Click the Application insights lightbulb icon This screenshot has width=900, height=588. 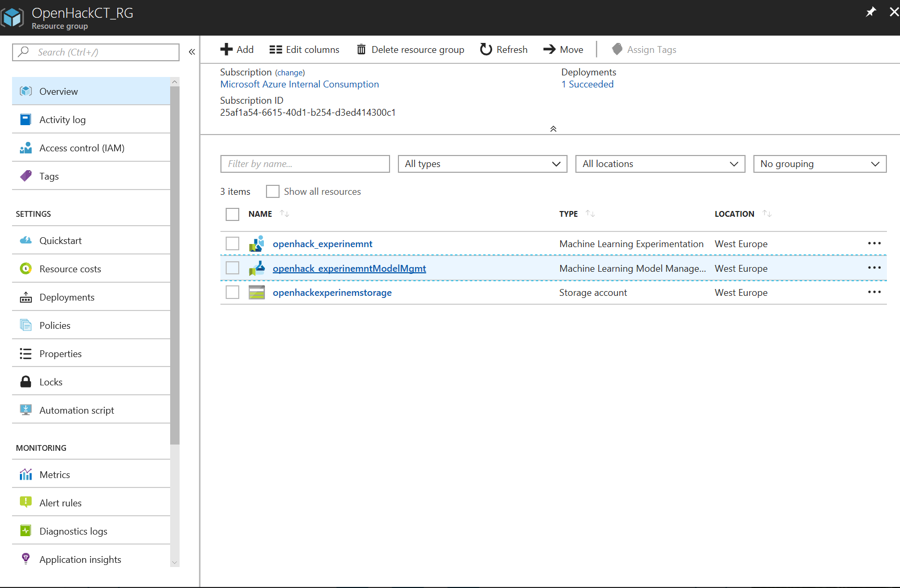pyautogui.click(x=26, y=559)
